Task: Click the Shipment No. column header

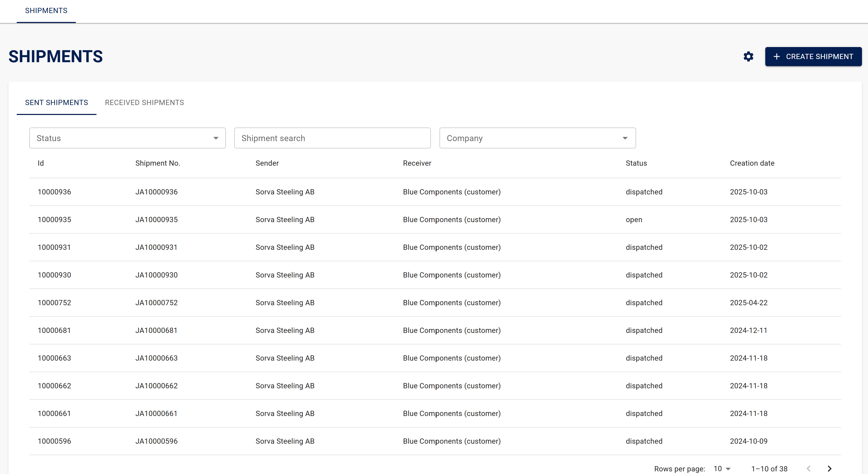Action: pos(157,163)
